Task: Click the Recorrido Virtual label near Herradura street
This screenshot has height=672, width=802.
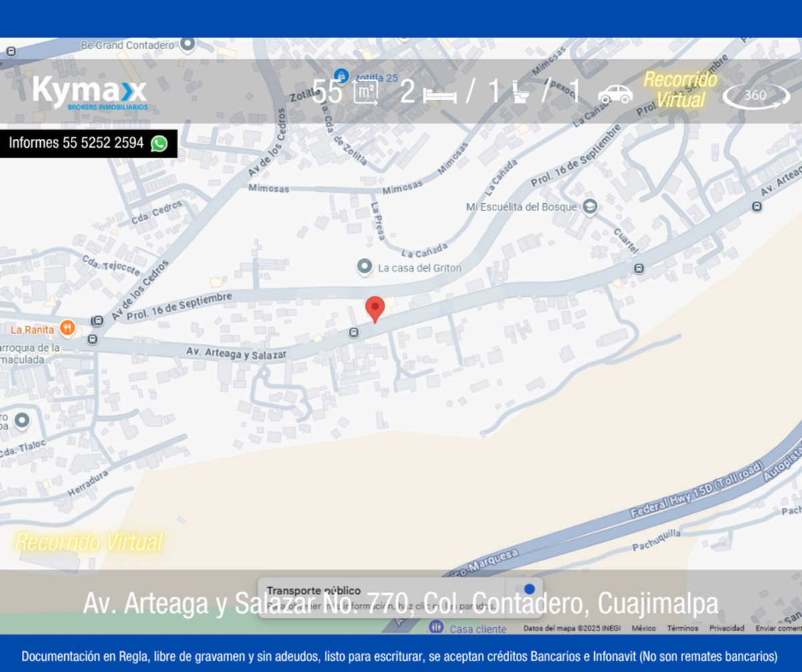Action: point(89,542)
